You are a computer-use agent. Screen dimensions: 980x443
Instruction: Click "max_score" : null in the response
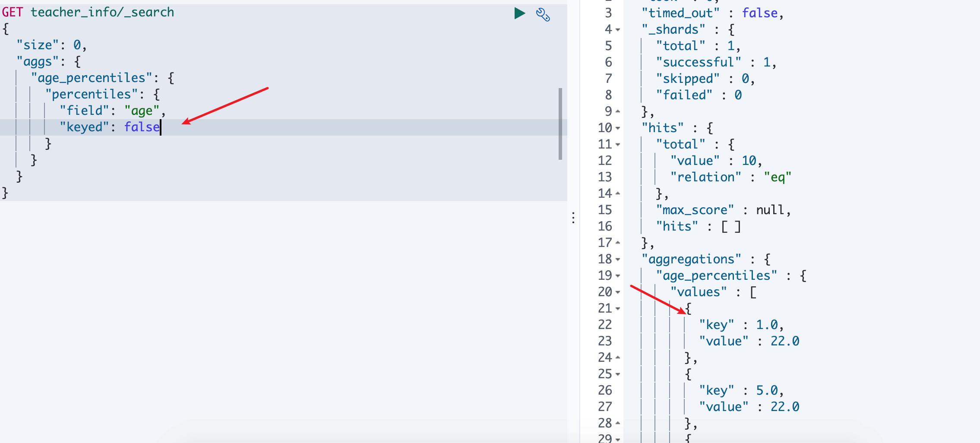point(724,210)
